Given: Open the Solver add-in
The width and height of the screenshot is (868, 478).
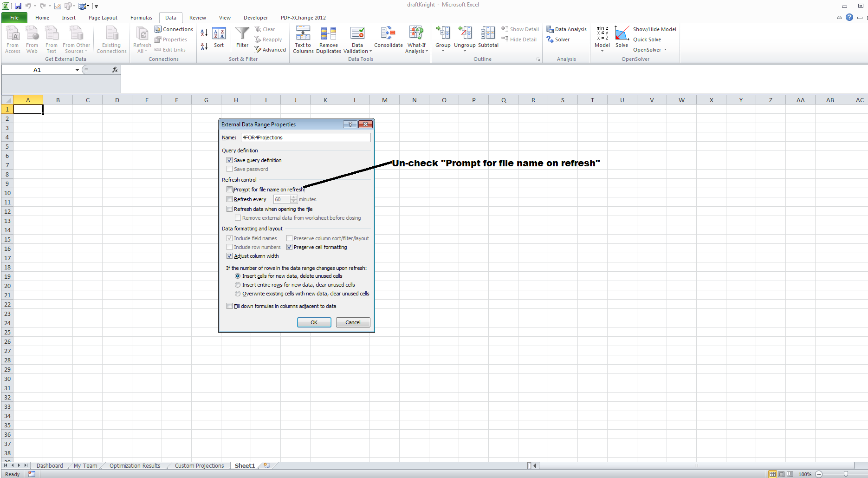Looking at the screenshot, I should [x=558, y=39].
